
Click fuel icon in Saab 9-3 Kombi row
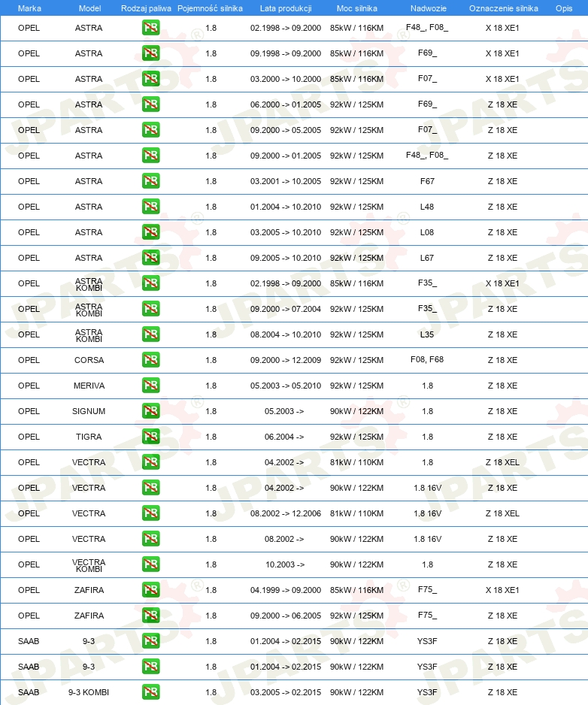click(x=150, y=692)
